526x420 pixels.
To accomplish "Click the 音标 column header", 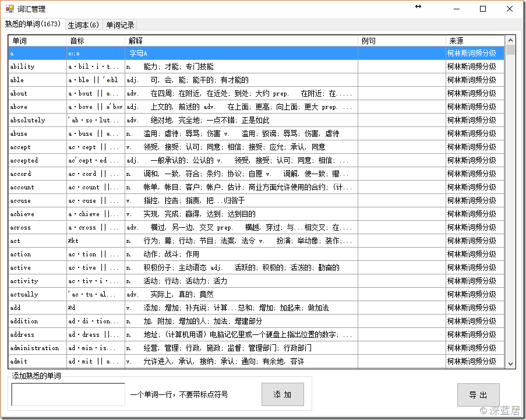I will click(x=96, y=41).
